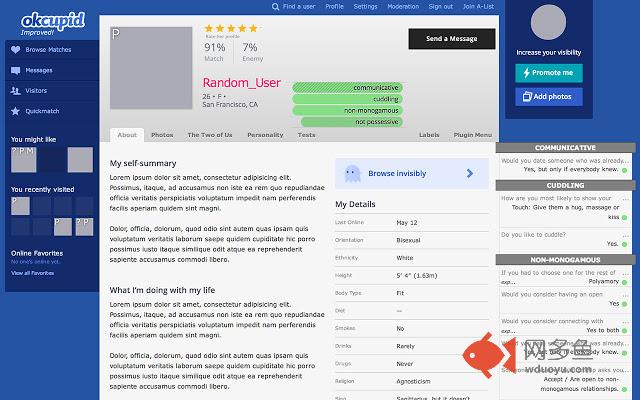
Task: Click Height value 5' 4" (1.63m)
Action: [x=417, y=276]
